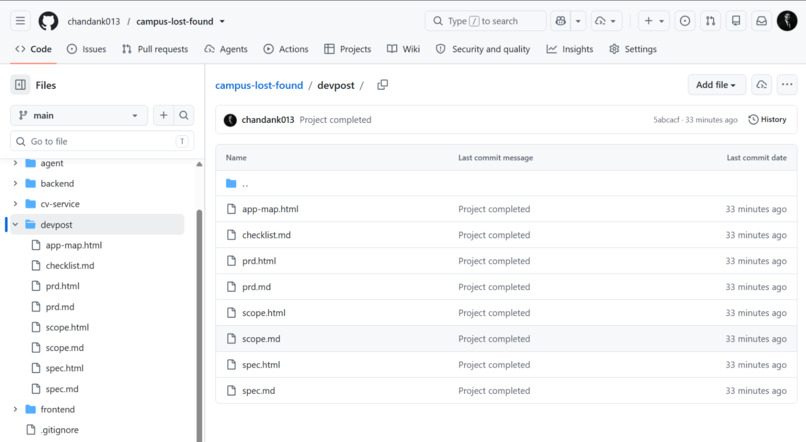Select app-map.html in the file tree
Screen dimensions: 806x442
74,245
